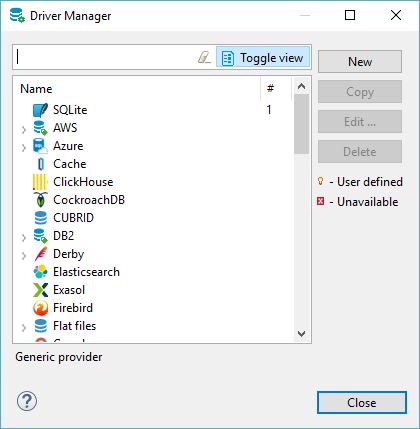The width and height of the screenshot is (420, 429).
Task: Expand the AWS driver group
Action: click(x=24, y=129)
